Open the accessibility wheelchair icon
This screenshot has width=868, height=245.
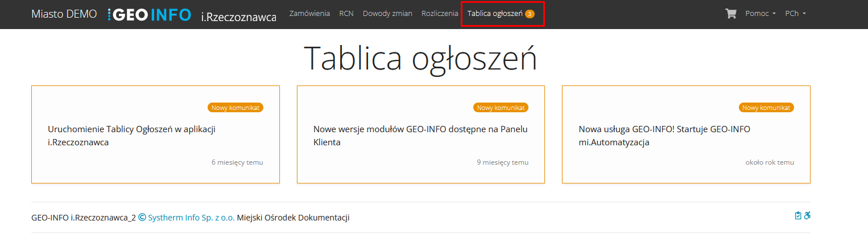pos(807,215)
